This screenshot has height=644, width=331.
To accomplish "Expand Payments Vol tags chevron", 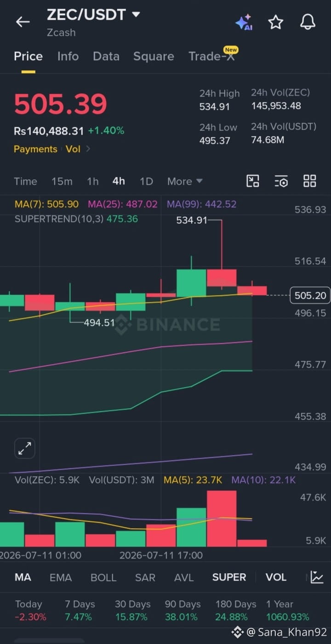I will [x=88, y=149].
